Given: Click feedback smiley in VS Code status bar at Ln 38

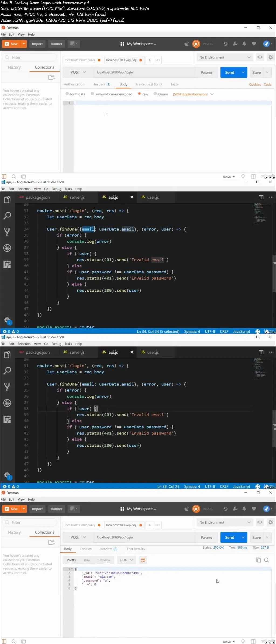Looking at the screenshot, I should click(258, 487).
